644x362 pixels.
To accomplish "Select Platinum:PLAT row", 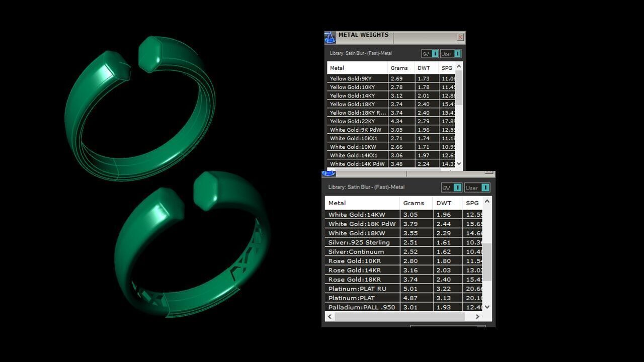I will click(404, 298).
